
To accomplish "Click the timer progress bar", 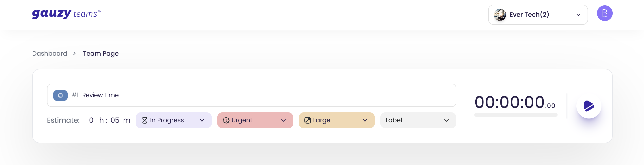I will 515,115.
